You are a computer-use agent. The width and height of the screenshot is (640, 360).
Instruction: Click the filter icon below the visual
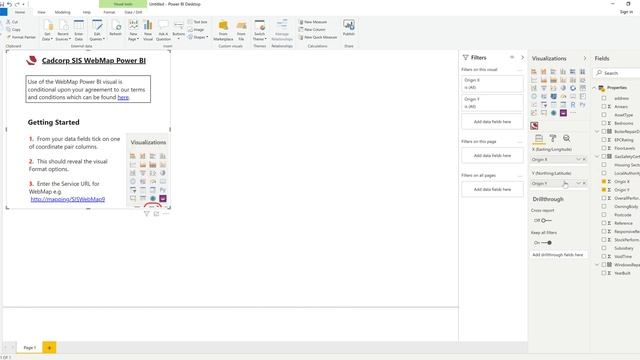[147, 213]
